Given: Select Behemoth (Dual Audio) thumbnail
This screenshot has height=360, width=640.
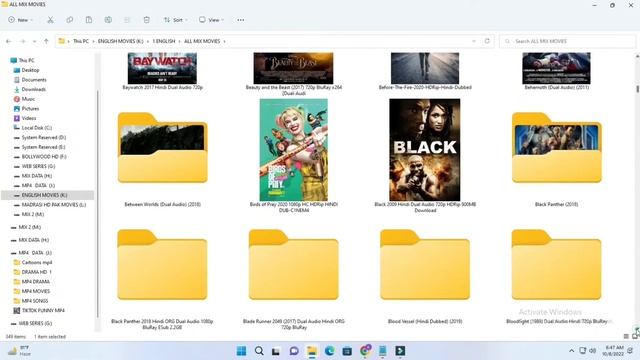Looking at the screenshot, I should [x=556, y=69].
